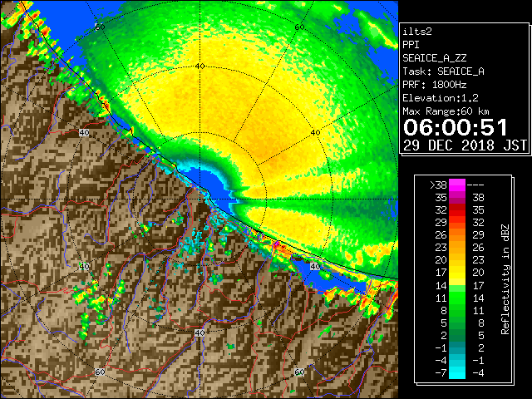
Task: Pick the yellow legend swatch beside "17"
Action: (x=457, y=273)
